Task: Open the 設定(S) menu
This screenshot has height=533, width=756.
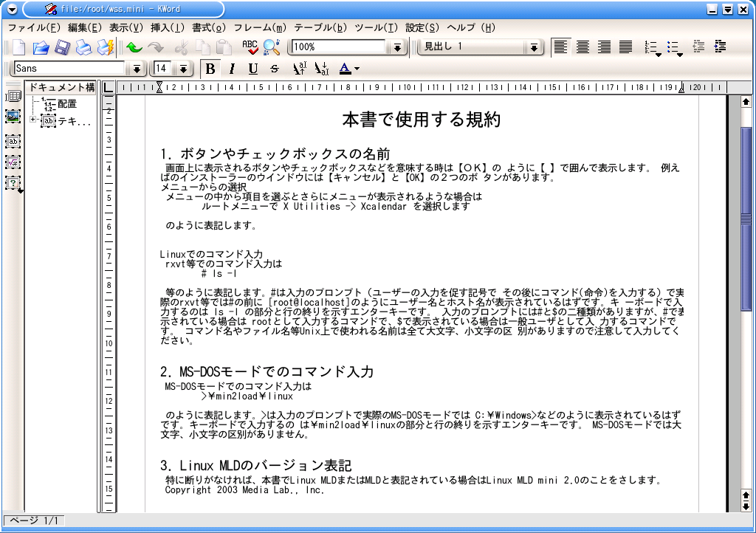Action: [422, 27]
